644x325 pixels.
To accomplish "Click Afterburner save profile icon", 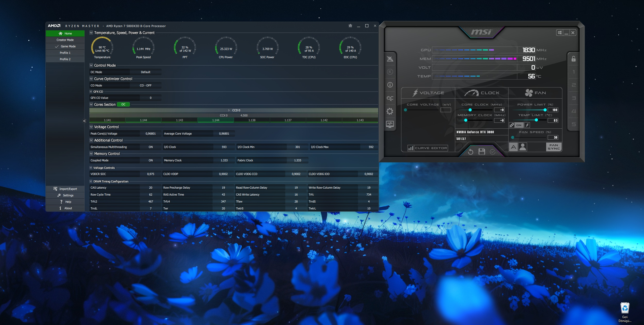I will tap(482, 152).
